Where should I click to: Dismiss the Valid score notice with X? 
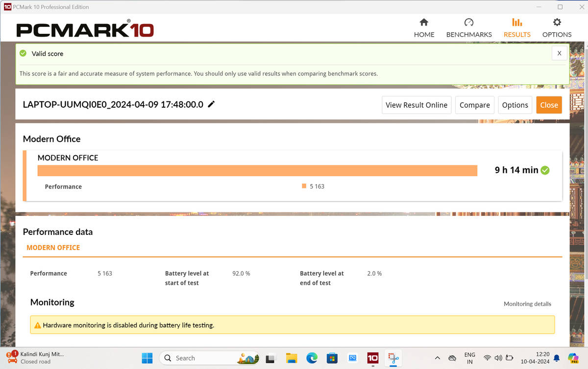point(560,53)
